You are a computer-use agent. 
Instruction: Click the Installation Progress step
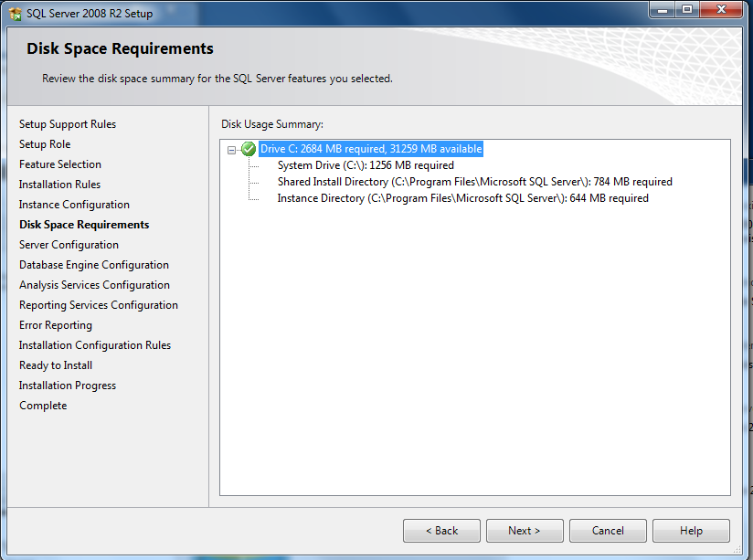68,386
